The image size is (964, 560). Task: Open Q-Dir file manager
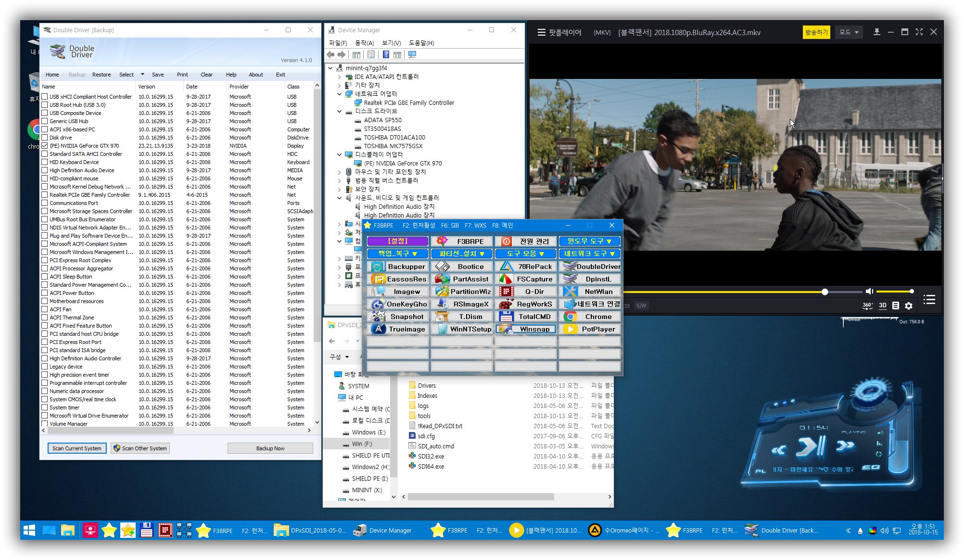coord(526,292)
